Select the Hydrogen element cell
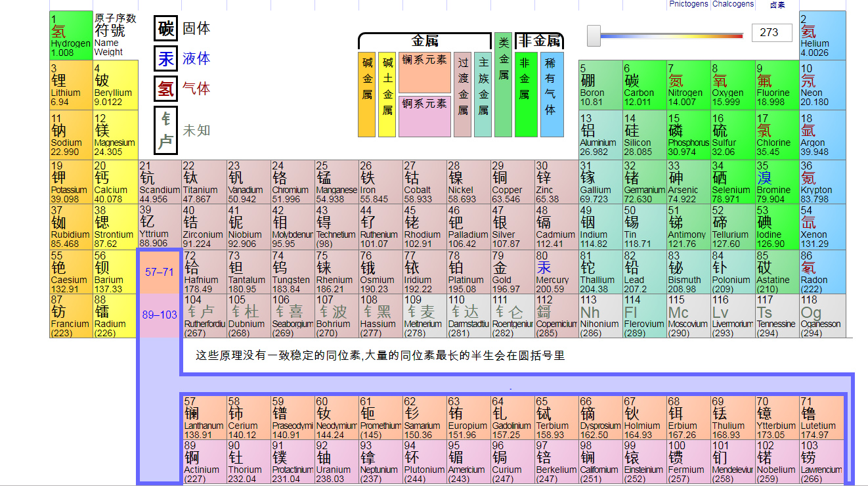 [71, 35]
